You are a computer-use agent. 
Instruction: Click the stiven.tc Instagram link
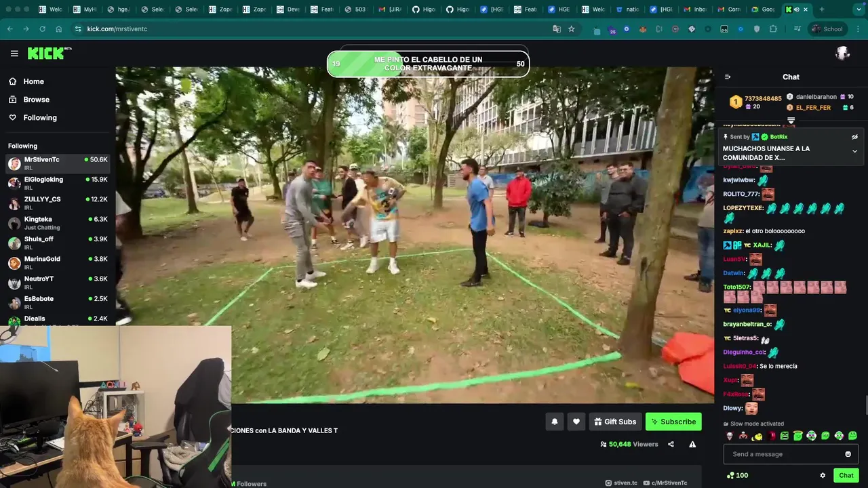(x=621, y=483)
